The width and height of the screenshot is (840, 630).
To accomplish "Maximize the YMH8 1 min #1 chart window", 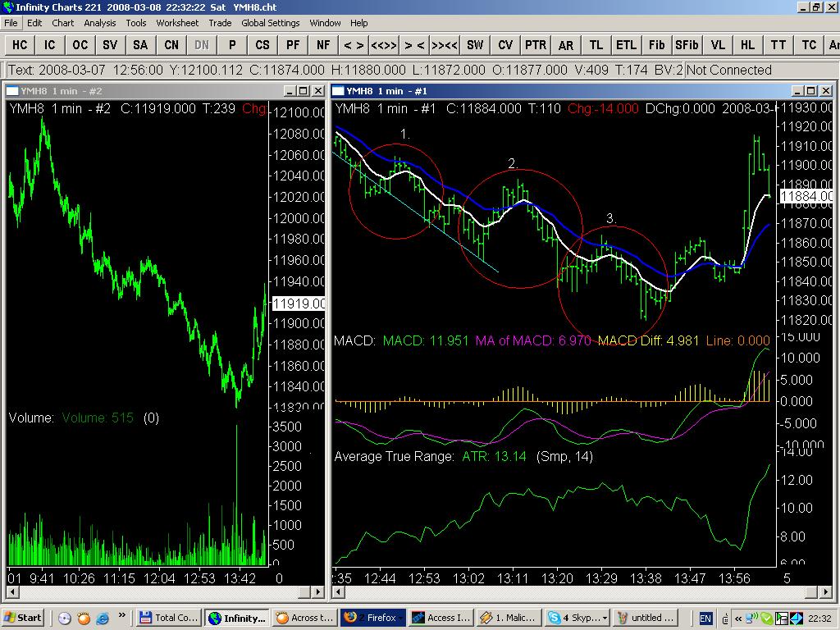I will click(811, 91).
